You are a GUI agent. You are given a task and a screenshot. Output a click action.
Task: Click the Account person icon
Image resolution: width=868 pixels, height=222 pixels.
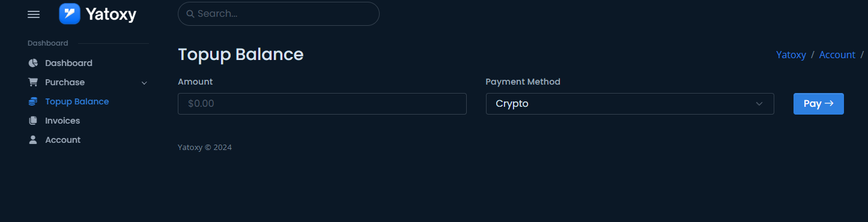[33, 140]
